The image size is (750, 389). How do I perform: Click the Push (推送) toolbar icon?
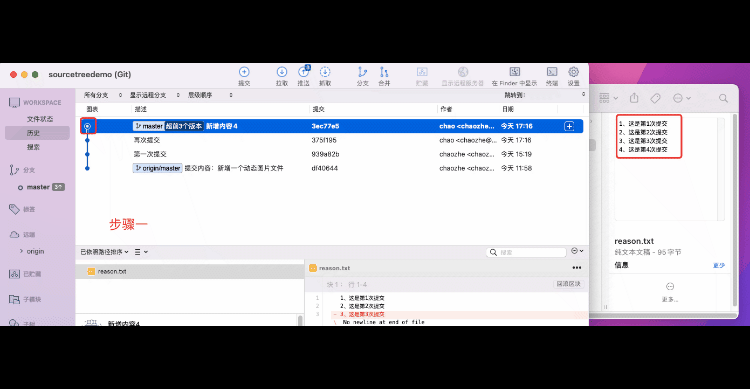[303, 76]
